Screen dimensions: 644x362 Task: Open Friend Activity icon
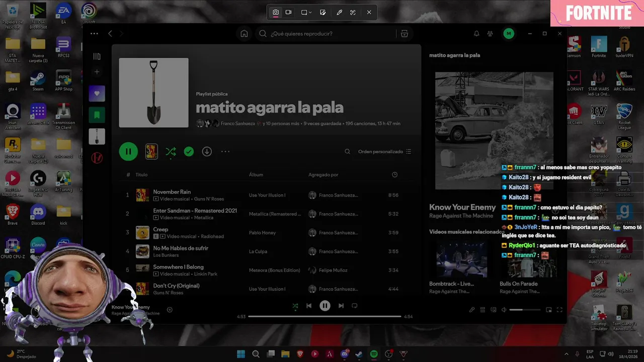coord(490,34)
